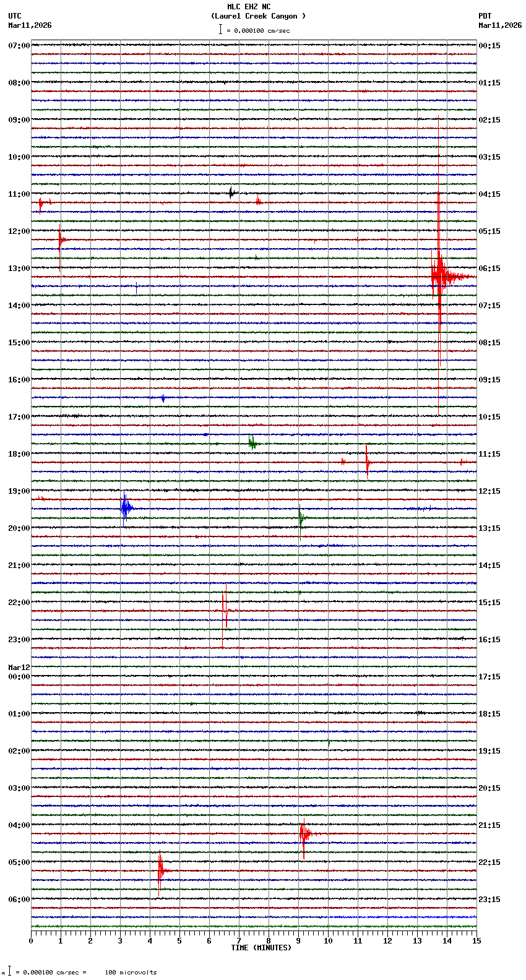Click the 18:15 PDT time label

(489, 714)
